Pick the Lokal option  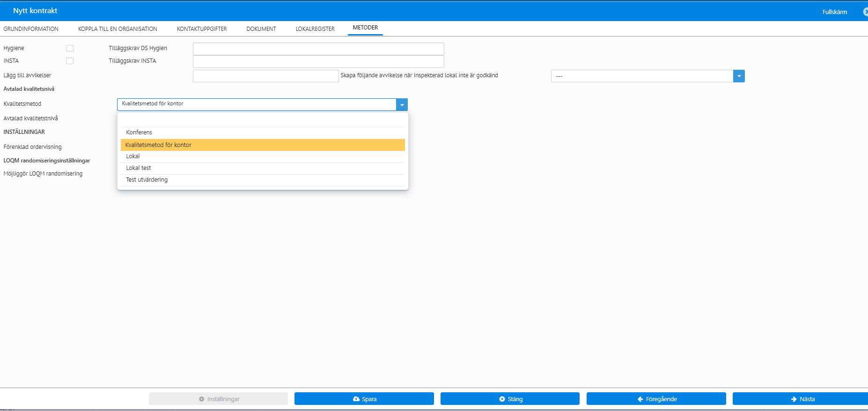(263, 156)
